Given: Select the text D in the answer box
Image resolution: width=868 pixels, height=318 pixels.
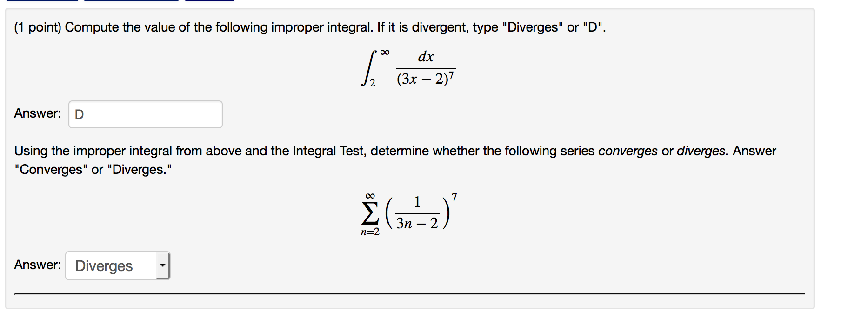Looking at the screenshot, I should 79,114.
